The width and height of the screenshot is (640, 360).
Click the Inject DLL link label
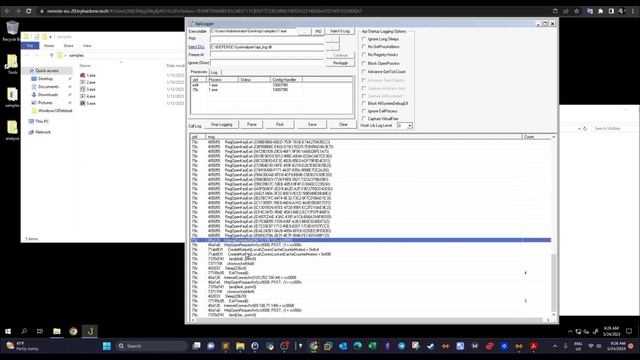[x=196, y=47]
